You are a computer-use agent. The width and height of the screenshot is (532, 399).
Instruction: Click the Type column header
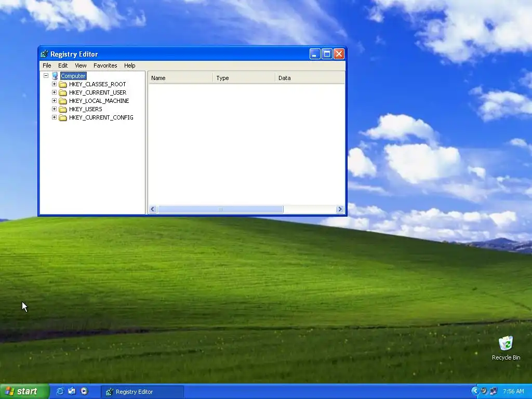244,78
